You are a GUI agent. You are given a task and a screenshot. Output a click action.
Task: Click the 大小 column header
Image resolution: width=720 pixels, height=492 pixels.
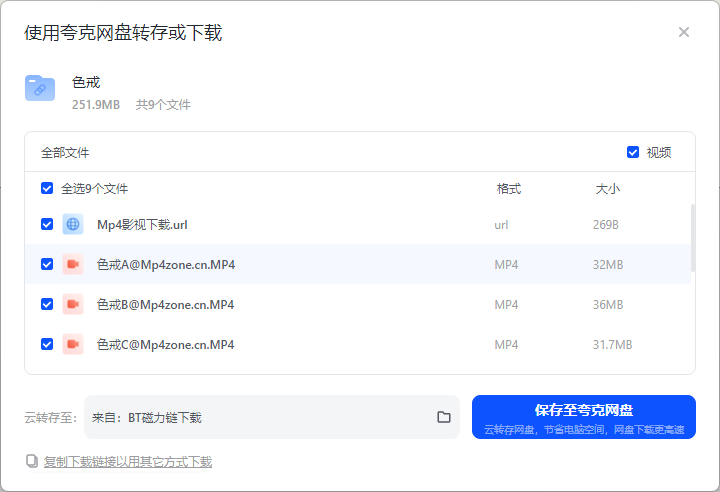[608, 189]
